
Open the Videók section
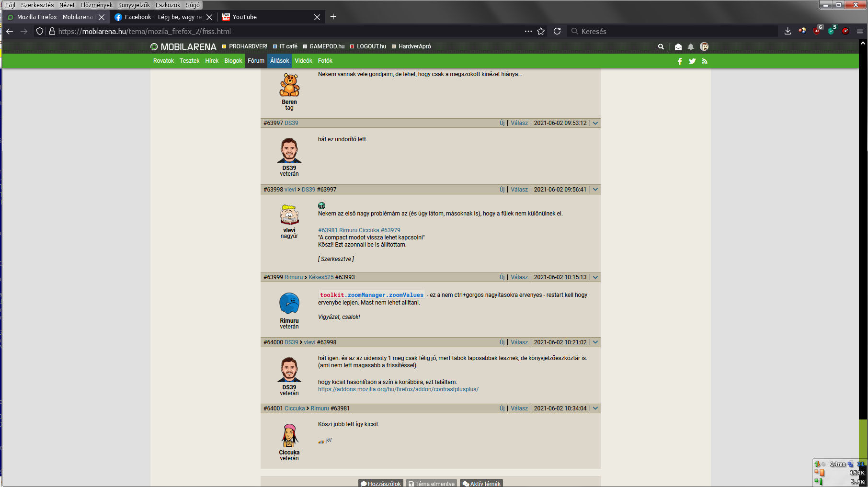coord(303,61)
